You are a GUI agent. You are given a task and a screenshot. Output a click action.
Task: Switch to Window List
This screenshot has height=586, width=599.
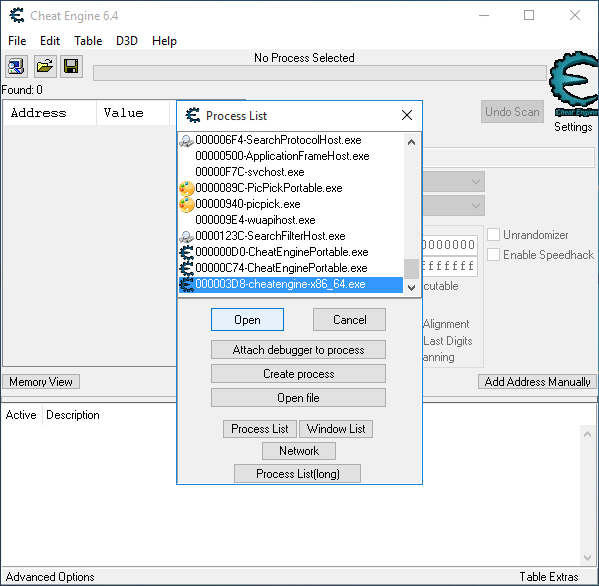coord(336,429)
